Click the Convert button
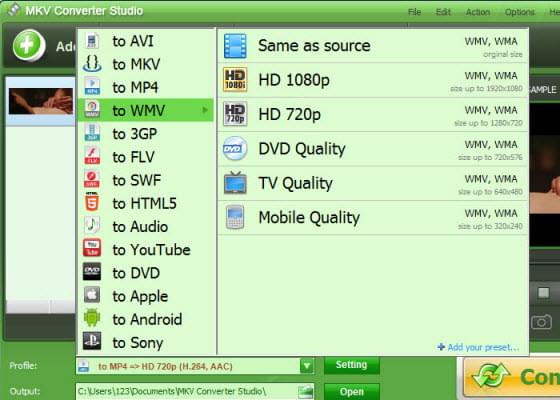This screenshot has height=400, width=560. (x=511, y=377)
